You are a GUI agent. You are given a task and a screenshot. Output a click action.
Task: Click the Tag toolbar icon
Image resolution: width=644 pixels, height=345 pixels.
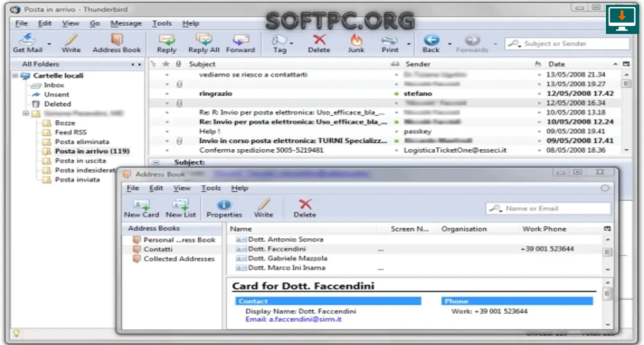tap(279, 40)
